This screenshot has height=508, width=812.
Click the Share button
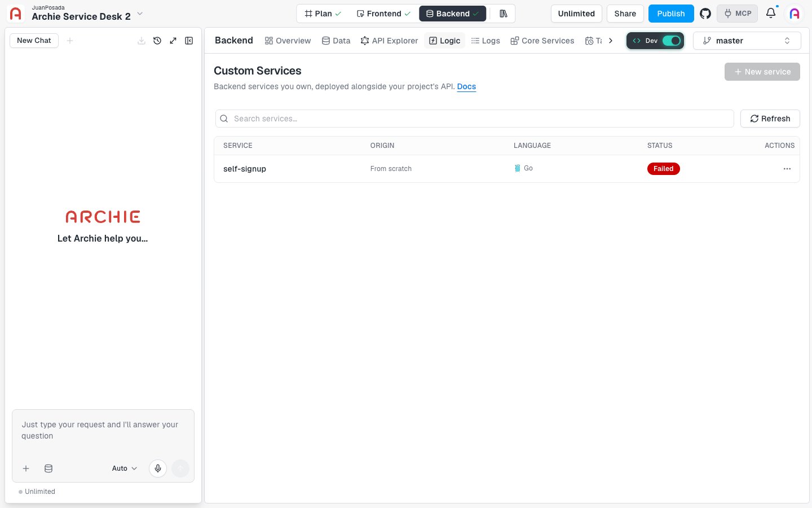(625, 14)
